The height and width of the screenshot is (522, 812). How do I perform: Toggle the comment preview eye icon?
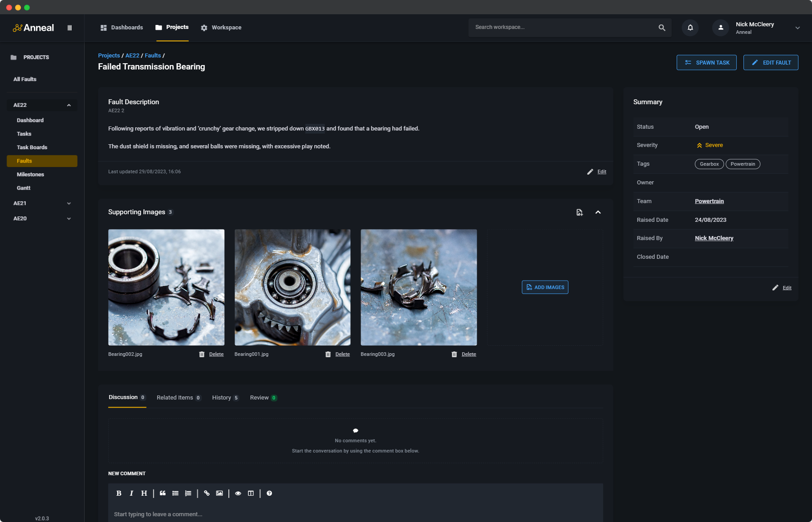point(238,493)
